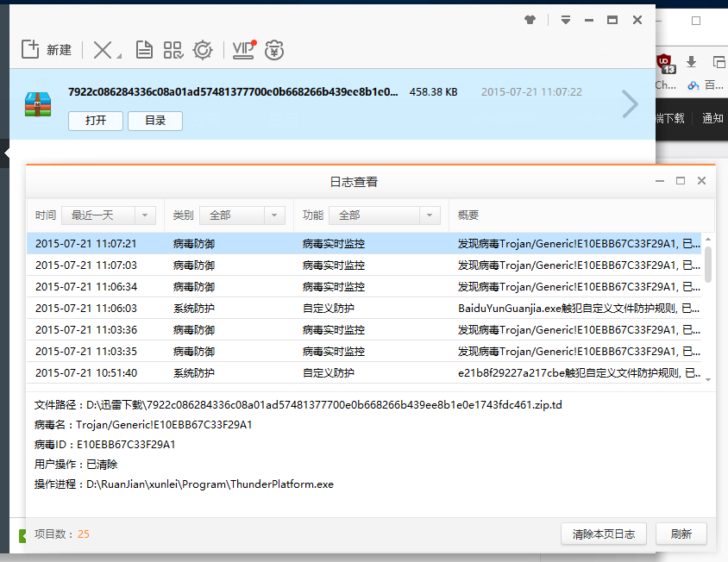The image size is (728, 562).
Task: Open the 类别 全部 filter dropdown
Action: (x=242, y=215)
